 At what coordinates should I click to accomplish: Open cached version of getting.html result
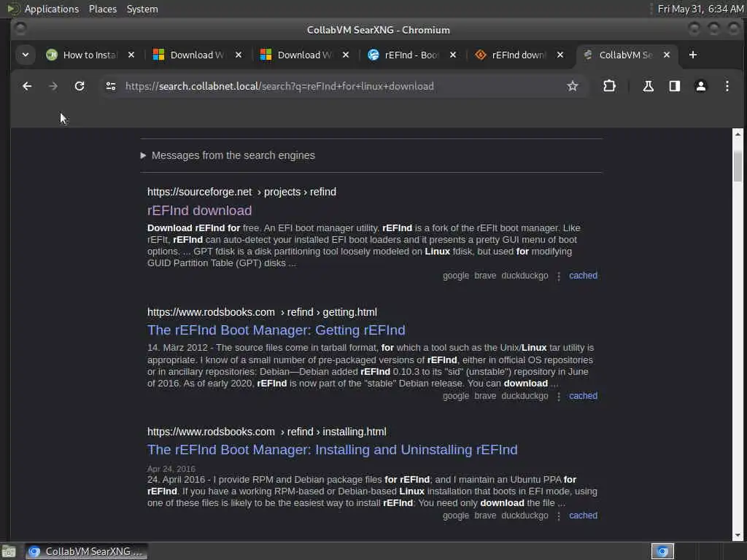tap(583, 396)
